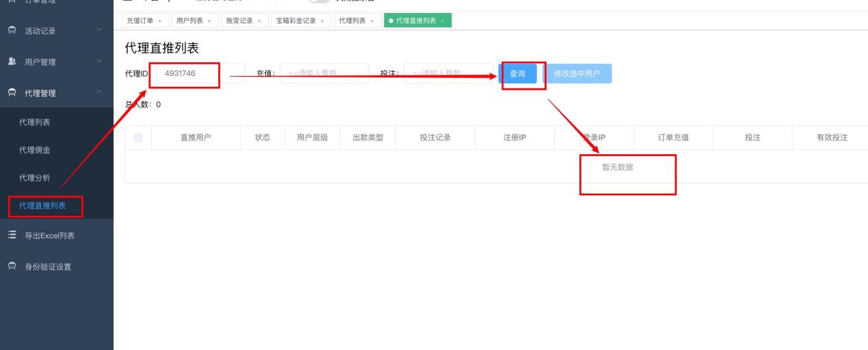Image resolution: width=868 pixels, height=350 pixels.
Task: Click the 暂无数据 empty table message
Action: pyautogui.click(x=617, y=167)
